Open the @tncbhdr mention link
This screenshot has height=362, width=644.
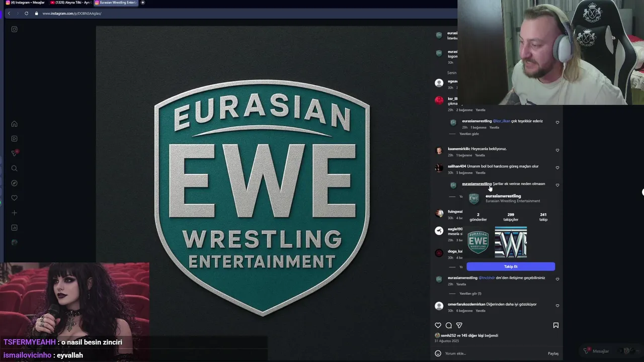[x=487, y=278]
